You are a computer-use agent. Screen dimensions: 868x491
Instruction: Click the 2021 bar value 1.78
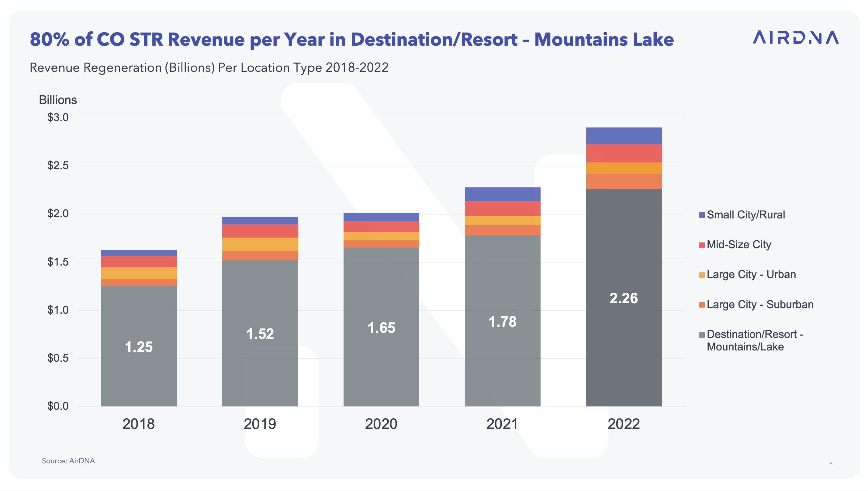(502, 322)
